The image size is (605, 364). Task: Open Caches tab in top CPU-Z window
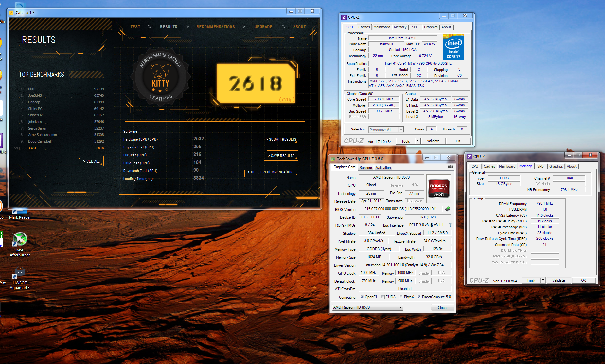(364, 27)
